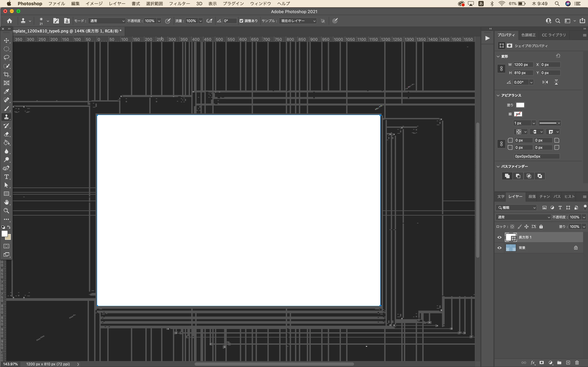The width and height of the screenshot is (588, 367).
Task: Select the Zoom tool in toolbar
Action: 7,211
